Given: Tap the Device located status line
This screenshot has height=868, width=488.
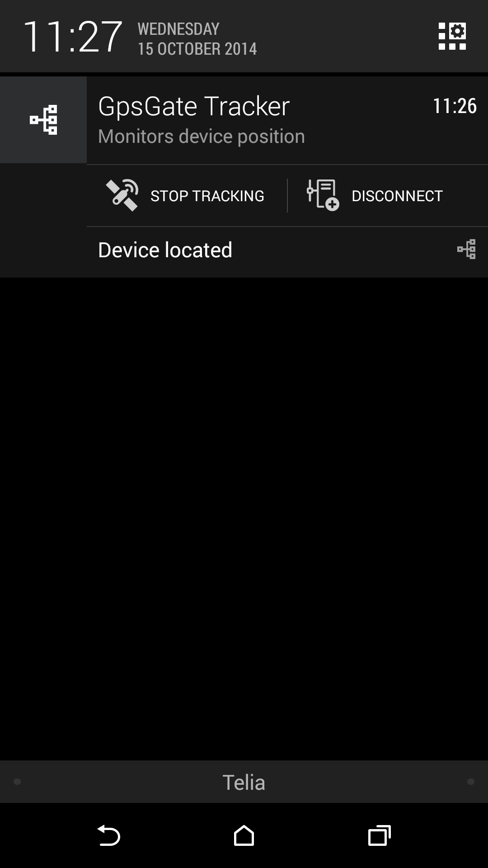Looking at the screenshot, I should (x=287, y=250).
